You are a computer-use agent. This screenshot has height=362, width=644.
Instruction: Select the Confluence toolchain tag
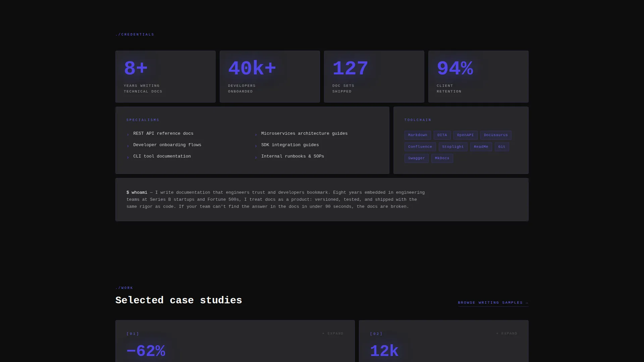point(420,147)
